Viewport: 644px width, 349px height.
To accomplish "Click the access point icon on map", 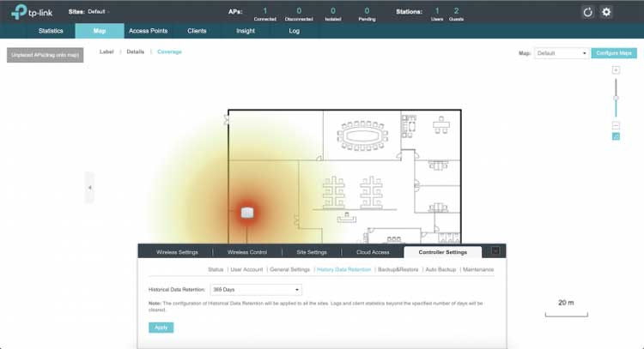I will [247, 212].
